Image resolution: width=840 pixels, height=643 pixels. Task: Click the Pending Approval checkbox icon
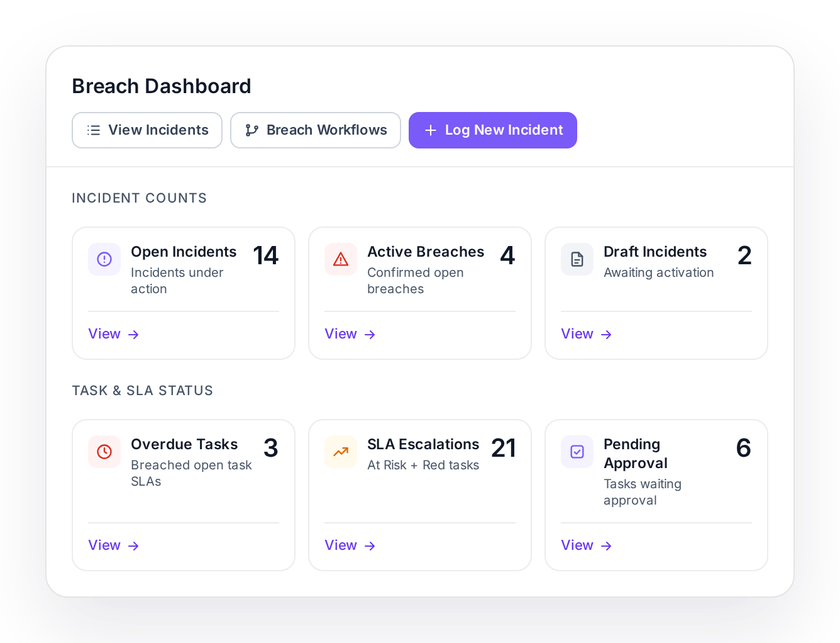577,452
